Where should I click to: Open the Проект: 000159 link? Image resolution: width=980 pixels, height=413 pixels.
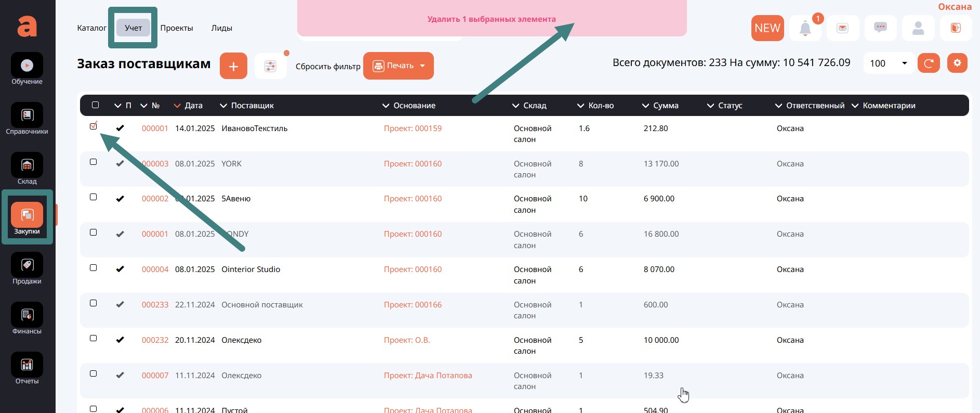(413, 128)
